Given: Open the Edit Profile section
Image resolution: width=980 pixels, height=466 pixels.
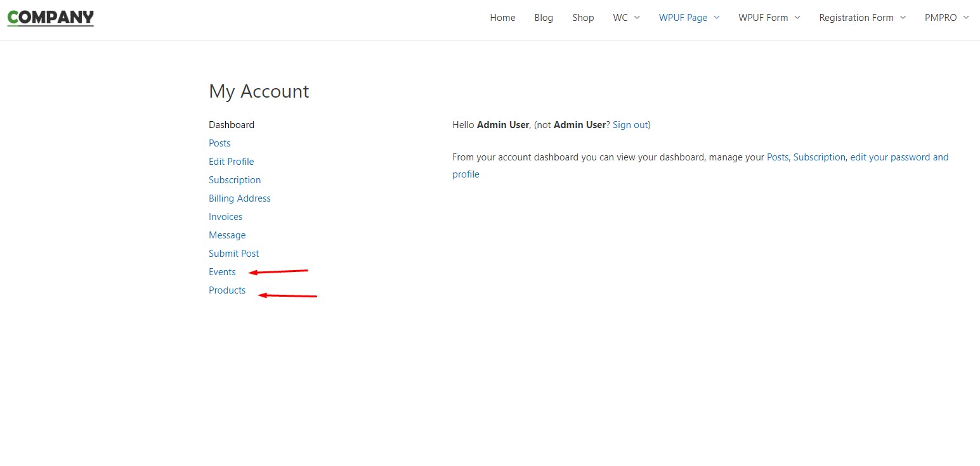Looking at the screenshot, I should 232,162.
